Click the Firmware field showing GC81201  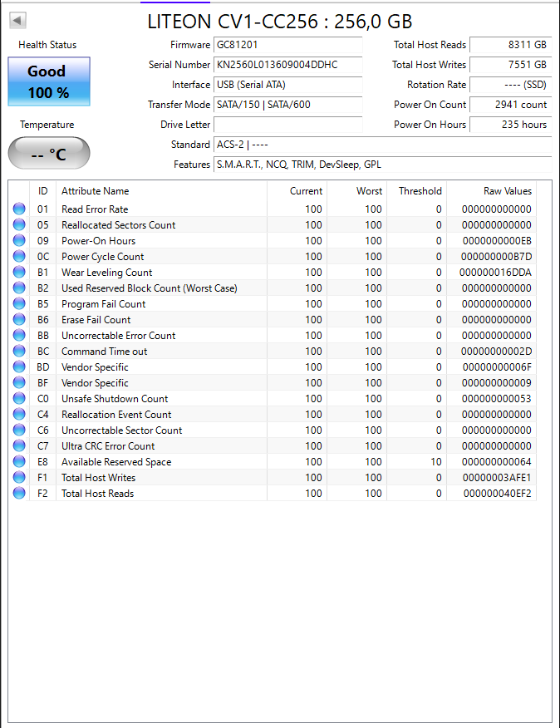click(x=288, y=45)
